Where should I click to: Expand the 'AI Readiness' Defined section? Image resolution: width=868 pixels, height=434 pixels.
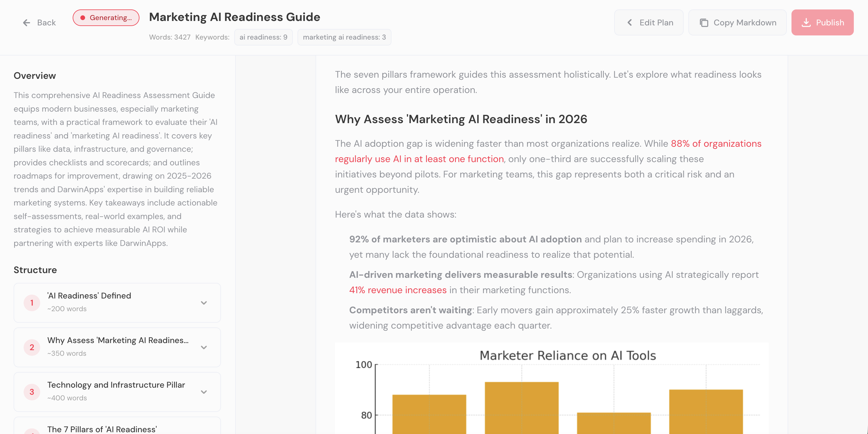[x=204, y=303]
